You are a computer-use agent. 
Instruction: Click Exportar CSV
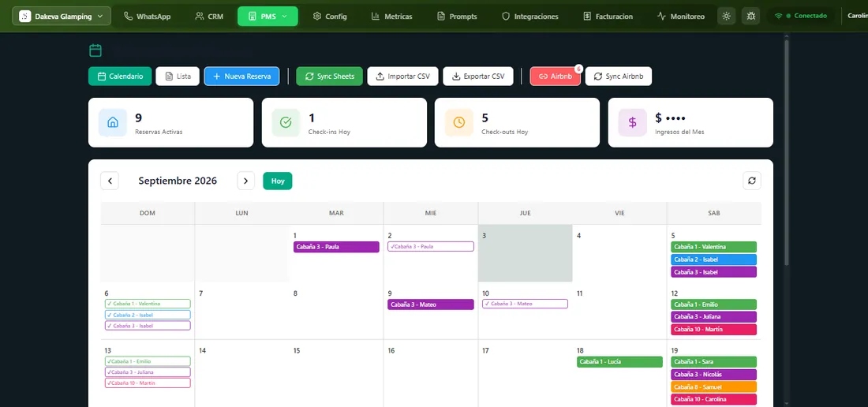(478, 77)
